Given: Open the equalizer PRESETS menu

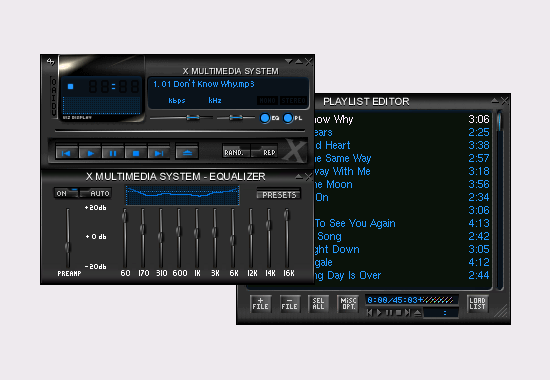Looking at the screenshot, I should click(x=279, y=195).
